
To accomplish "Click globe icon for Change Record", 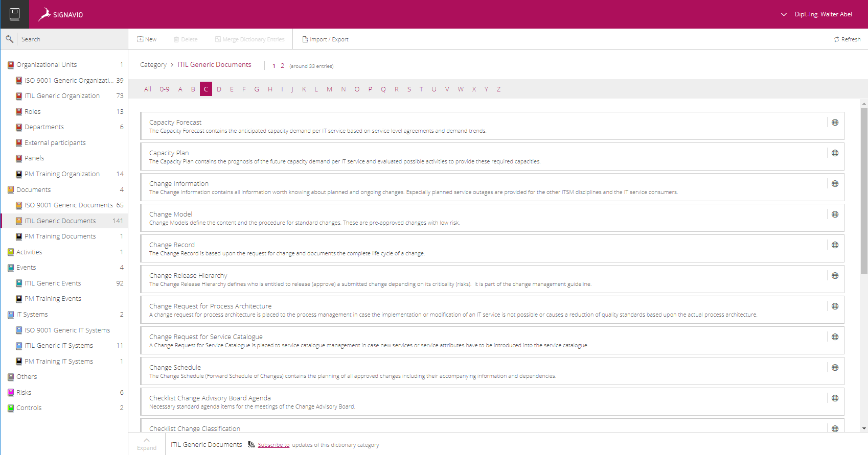I will click(x=835, y=245).
